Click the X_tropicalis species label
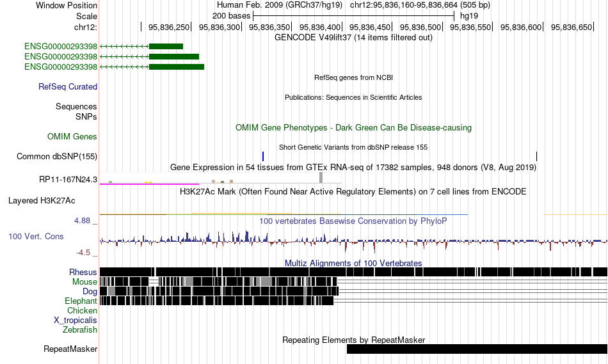The width and height of the screenshot is (608, 364). pyautogui.click(x=76, y=320)
